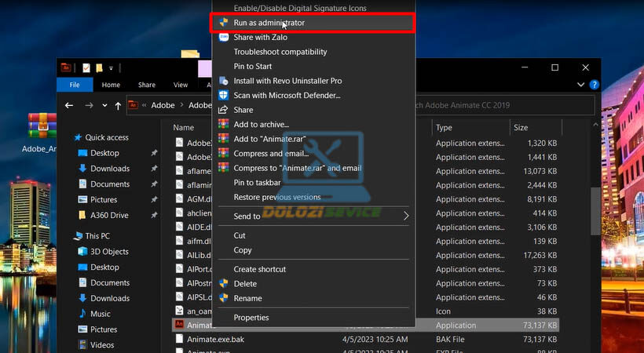Switch to the Home ribbon tab
The width and height of the screenshot is (644, 353).
click(x=111, y=85)
